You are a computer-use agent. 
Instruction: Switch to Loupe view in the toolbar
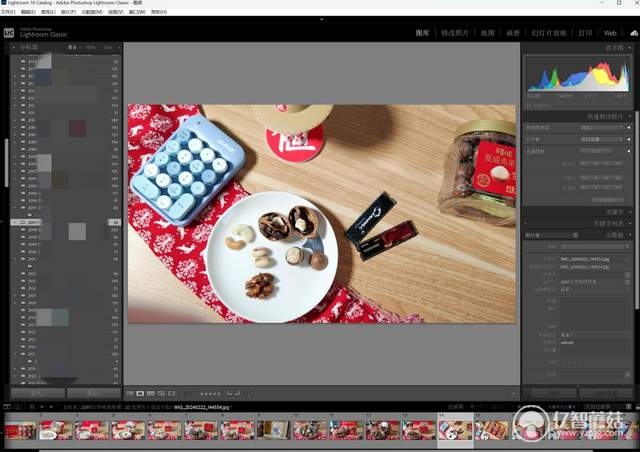click(x=140, y=394)
